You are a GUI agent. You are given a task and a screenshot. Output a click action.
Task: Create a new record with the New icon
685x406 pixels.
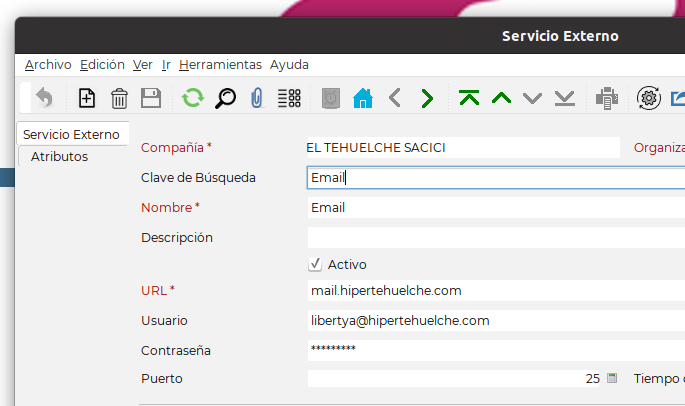[86, 97]
